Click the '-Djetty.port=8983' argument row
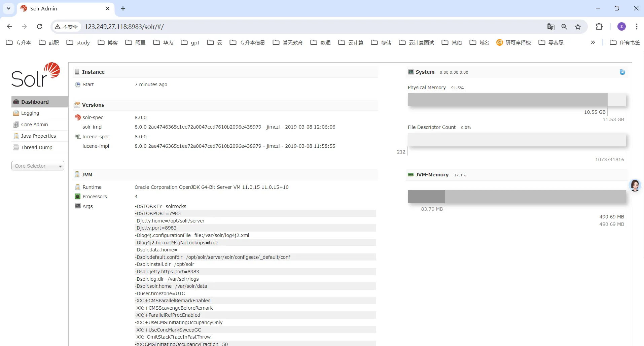This screenshot has width=644, height=346. (x=255, y=228)
